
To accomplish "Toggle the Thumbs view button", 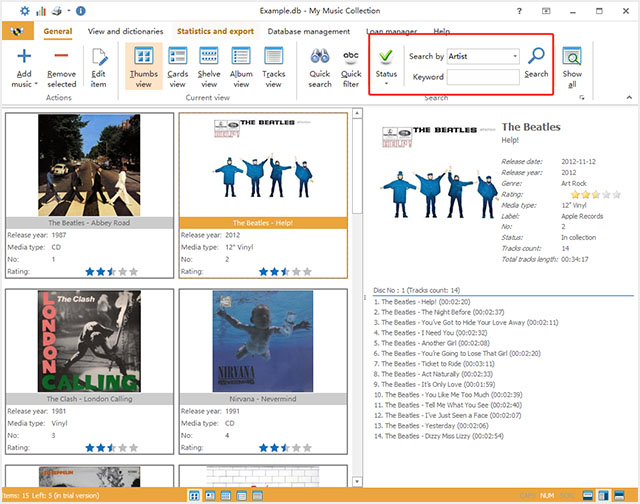I will point(145,67).
